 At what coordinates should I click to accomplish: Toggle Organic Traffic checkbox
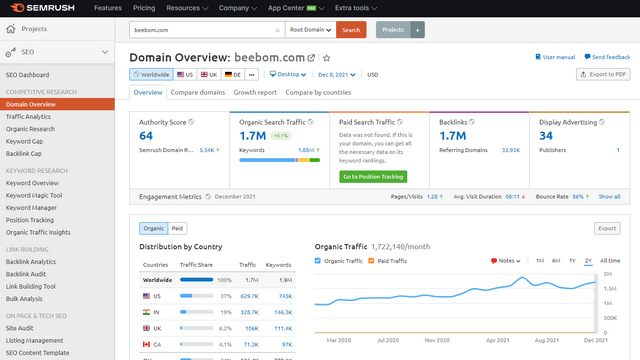318,261
